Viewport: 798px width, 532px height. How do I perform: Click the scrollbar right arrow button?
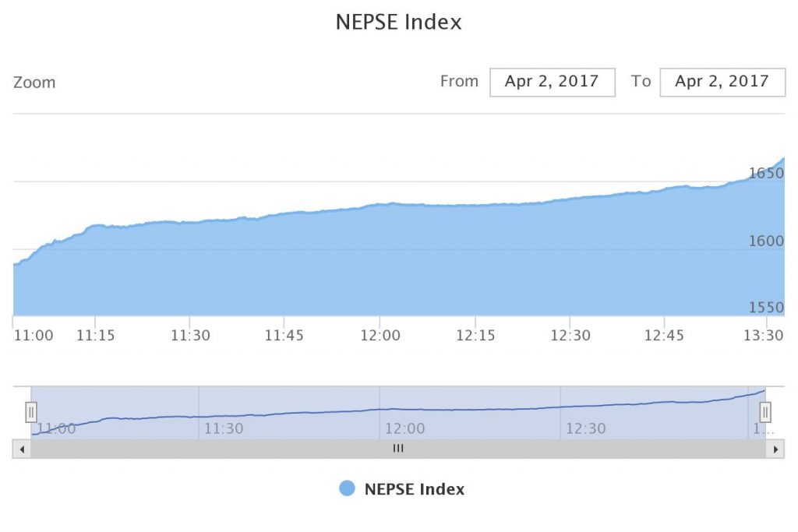775,449
